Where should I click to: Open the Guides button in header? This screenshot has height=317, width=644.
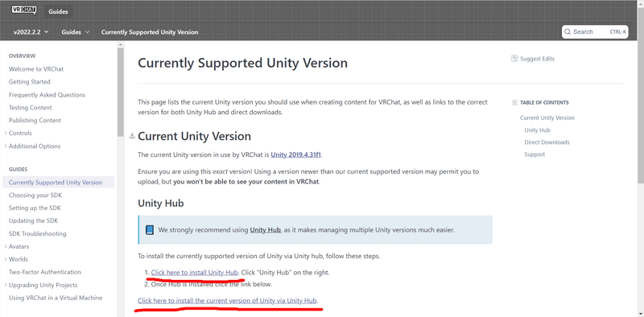click(58, 11)
